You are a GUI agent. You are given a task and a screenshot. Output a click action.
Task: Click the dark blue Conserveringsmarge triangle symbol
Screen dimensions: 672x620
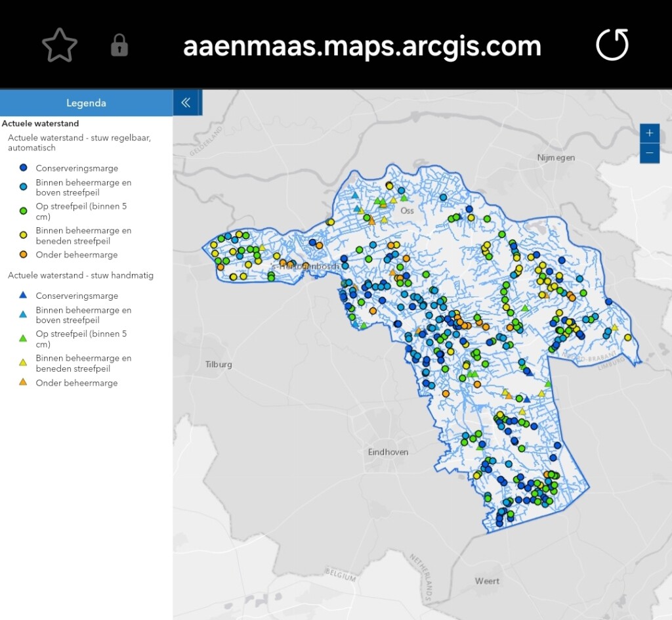coord(23,296)
